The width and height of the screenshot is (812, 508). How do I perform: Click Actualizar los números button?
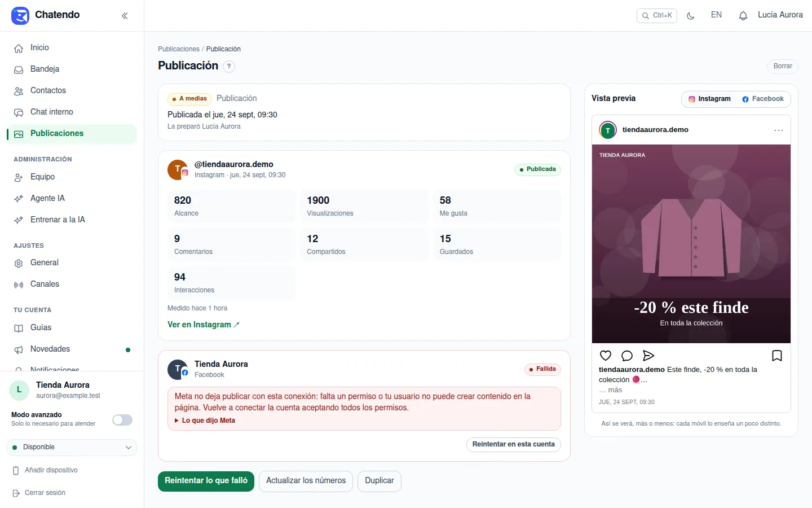pos(306,481)
